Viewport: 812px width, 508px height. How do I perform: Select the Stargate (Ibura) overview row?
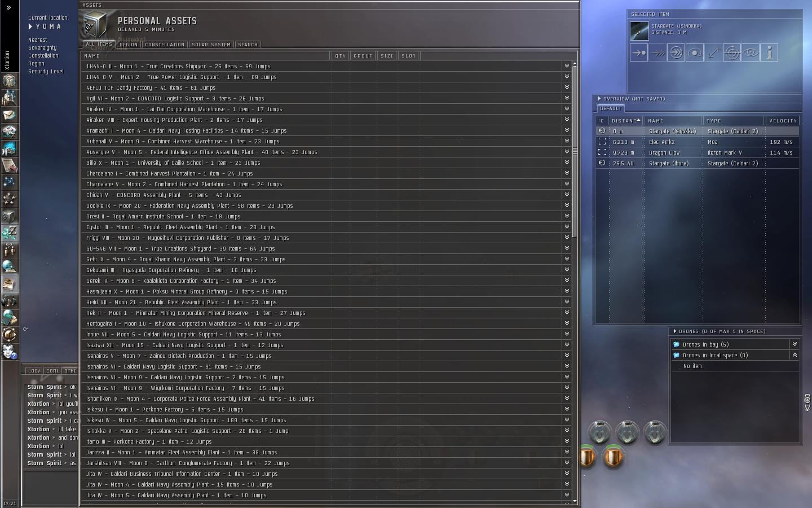(x=698, y=163)
